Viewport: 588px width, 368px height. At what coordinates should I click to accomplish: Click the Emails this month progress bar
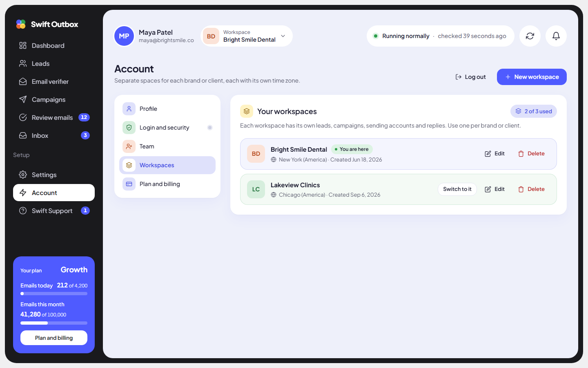[x=54, y=323]
